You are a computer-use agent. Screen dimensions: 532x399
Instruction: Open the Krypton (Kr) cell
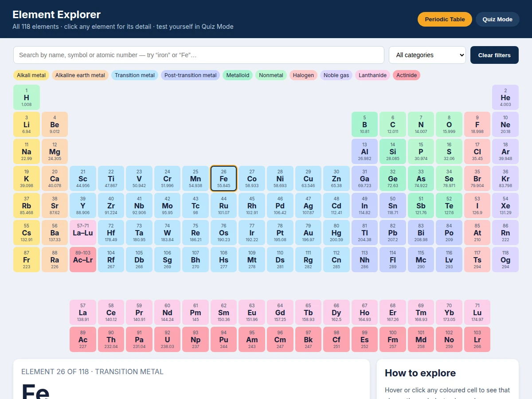(505, 179)
